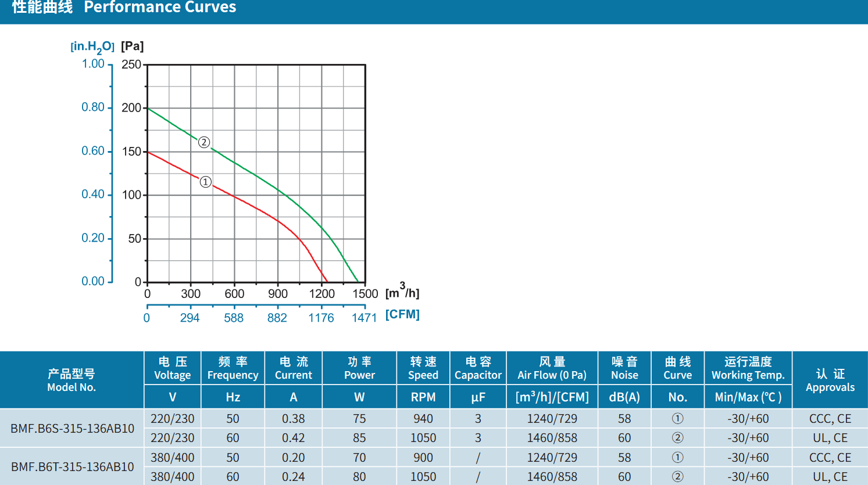The width and height of the screenshot is (868, 485).
Task: Click the 1471 tick on the CFM axis
Action: 365,318
